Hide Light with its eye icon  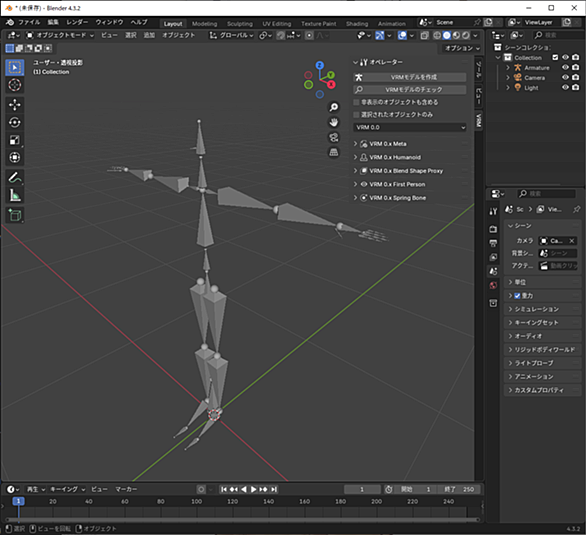[565, 87]
